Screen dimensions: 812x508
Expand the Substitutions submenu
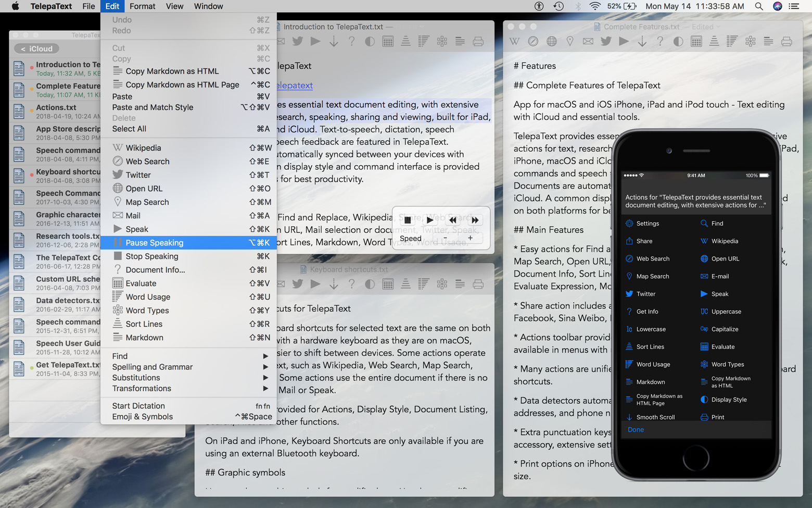[188, 378]
